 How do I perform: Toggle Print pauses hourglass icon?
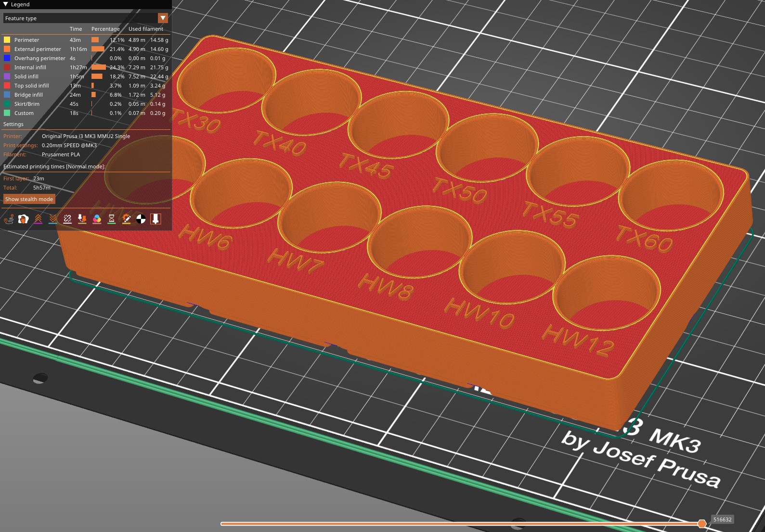tap(112, 219)
